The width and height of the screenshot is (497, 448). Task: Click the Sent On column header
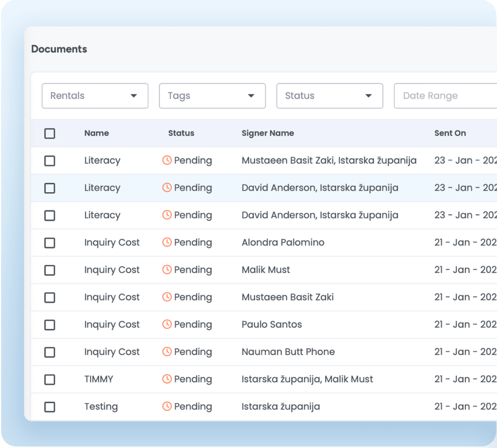pyautogui.click(x=450, y=133)
